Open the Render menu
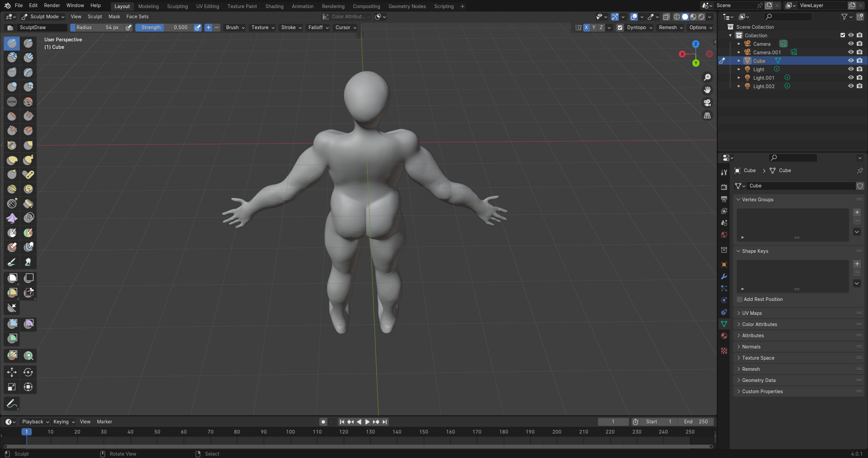Viewport: 868px width, 458px height. click(52, 5)
